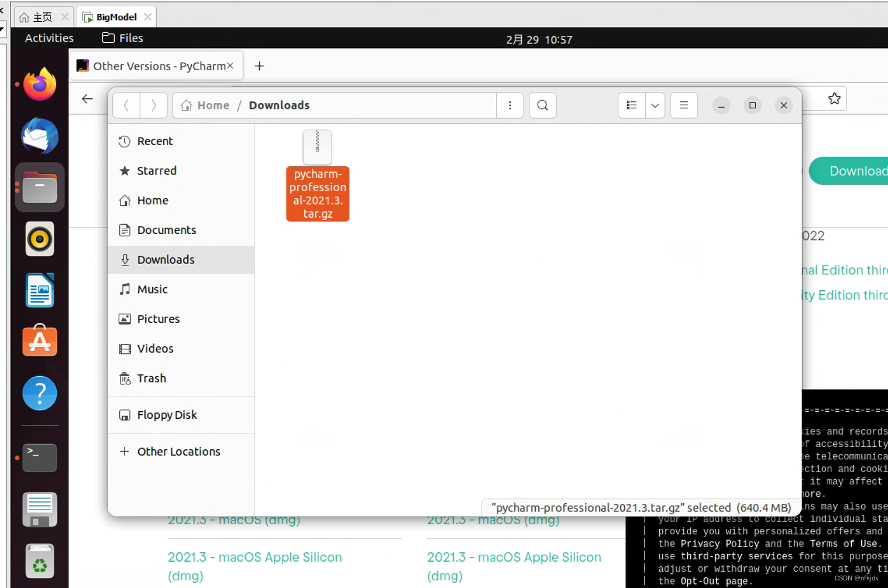Go to Home in the sidebar
This screenshot has width=888, height=588.
[181, 201]
